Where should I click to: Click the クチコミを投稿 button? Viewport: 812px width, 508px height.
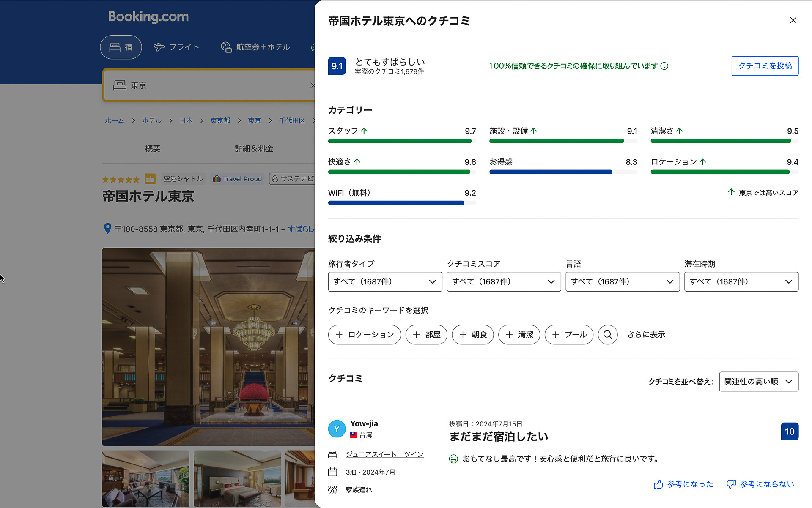click(764, 66)
